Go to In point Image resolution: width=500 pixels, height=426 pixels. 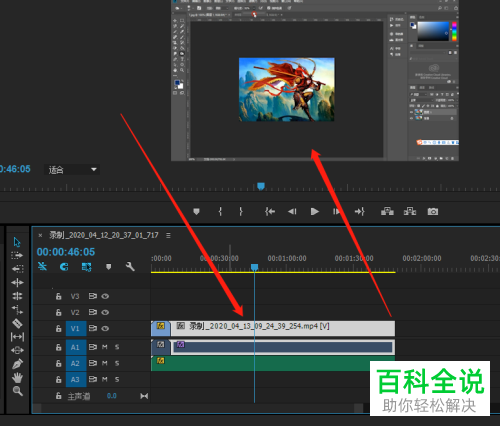(270, 211)
